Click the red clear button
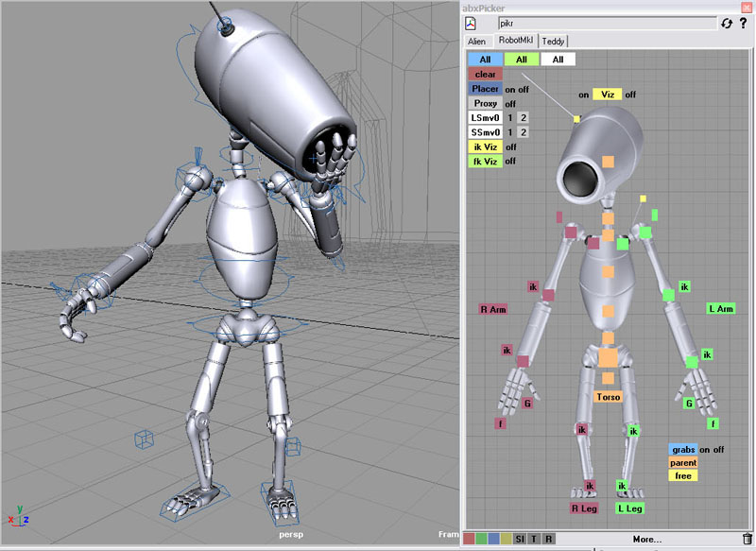756x551 pixels. tap(485, 75)
